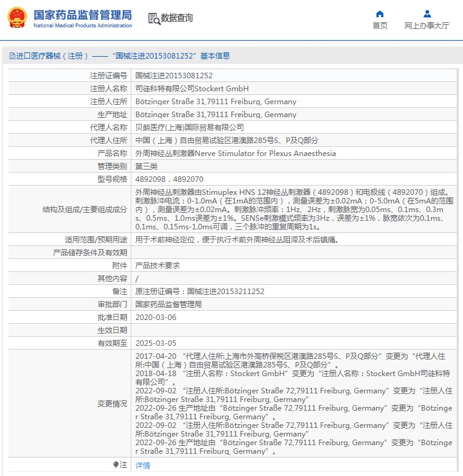Image resolution: width=463 pixels, height=476 pixels.
Task: Click the 网上办事大厅 user icon
Action: tap(427, 14)
